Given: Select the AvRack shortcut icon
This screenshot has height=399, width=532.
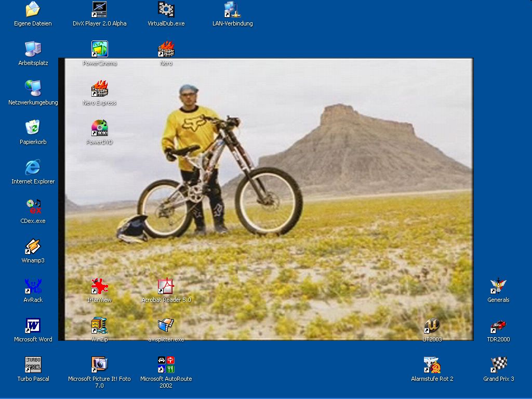Looking at the screenshot, I should point(33,286).
